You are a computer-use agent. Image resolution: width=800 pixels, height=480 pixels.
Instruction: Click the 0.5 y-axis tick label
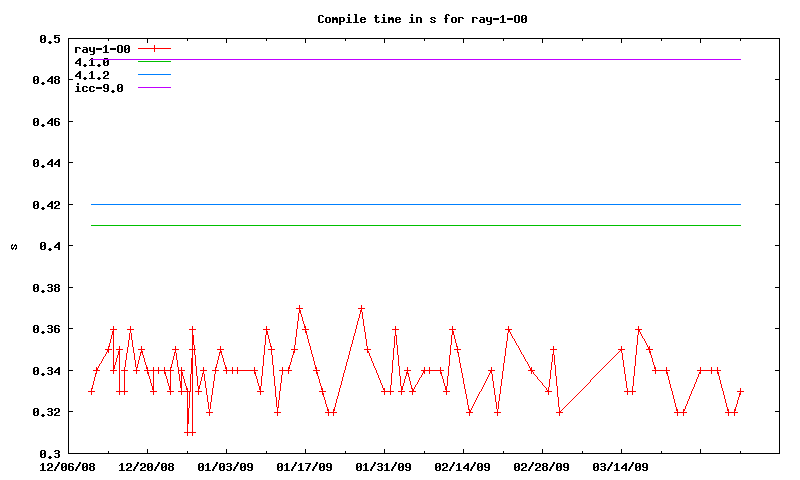pos(50,39)
